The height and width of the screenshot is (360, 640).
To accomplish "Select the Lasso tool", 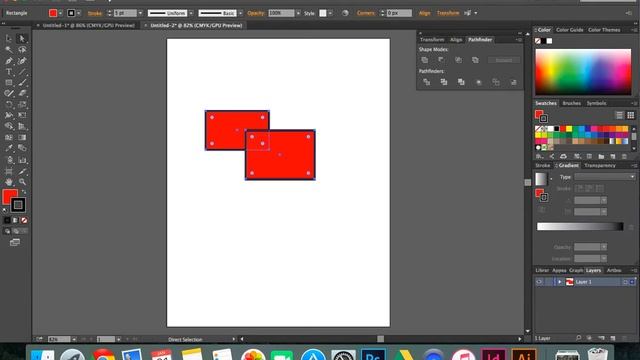I will (22, 49).
